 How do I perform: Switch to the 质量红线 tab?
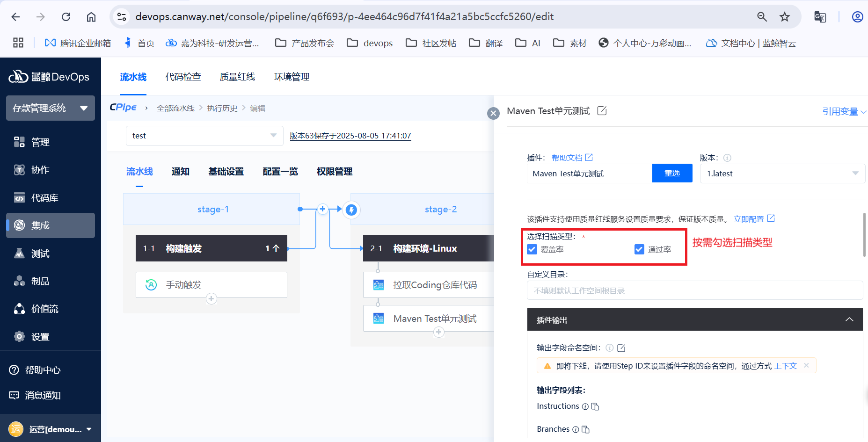pyautogui.click(x=237, y=77)
